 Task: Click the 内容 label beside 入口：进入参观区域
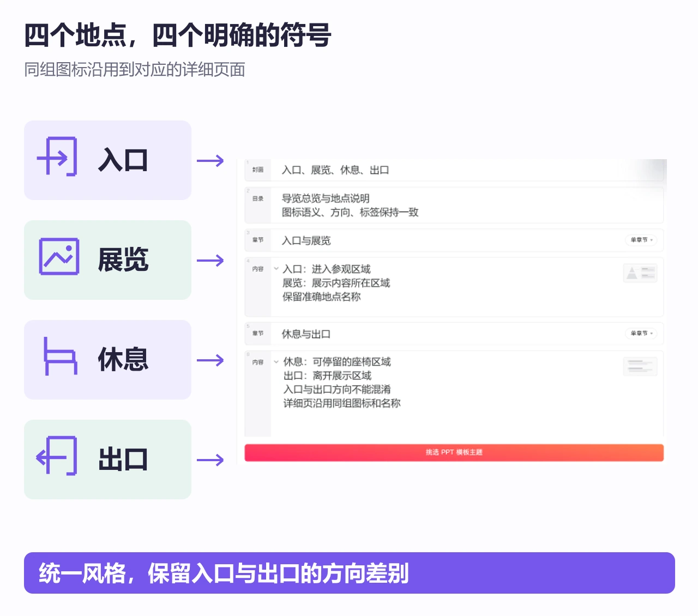[x=258, y=269]
